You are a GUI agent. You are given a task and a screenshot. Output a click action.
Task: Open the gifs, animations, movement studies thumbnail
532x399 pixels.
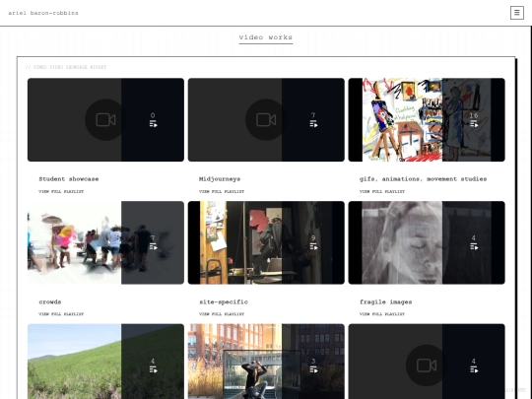(x=427, y=120)
